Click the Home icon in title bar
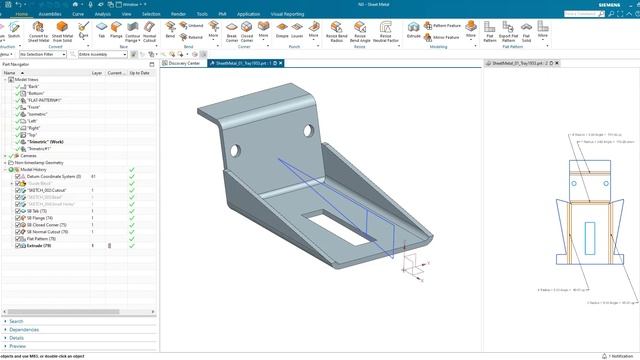This screenshot has height=360, width=640. click(x=75, y=4)
